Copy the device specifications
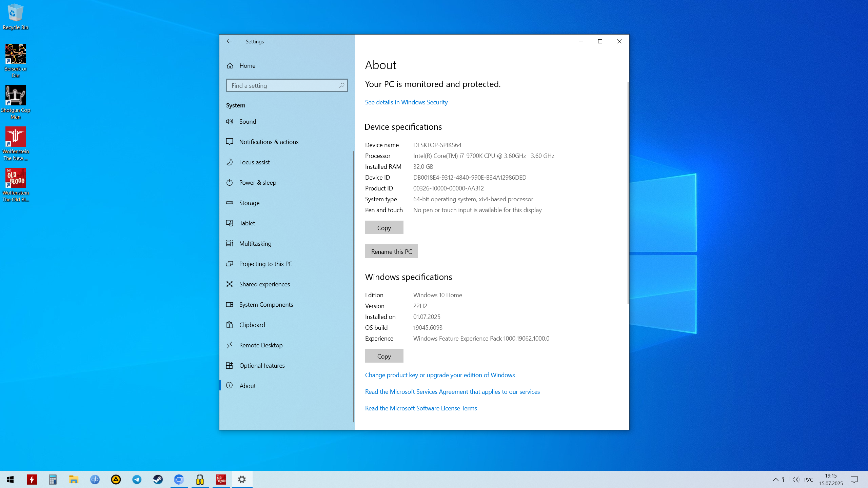The image size is (868, 488). [x=384, y=228]
